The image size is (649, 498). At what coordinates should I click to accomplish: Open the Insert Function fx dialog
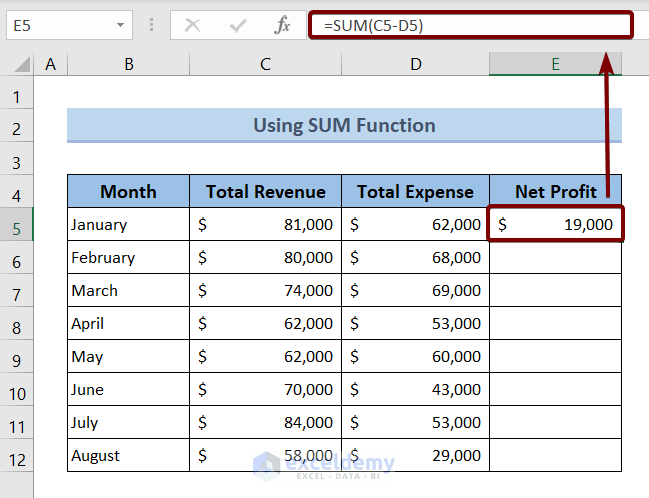(283, 26)
